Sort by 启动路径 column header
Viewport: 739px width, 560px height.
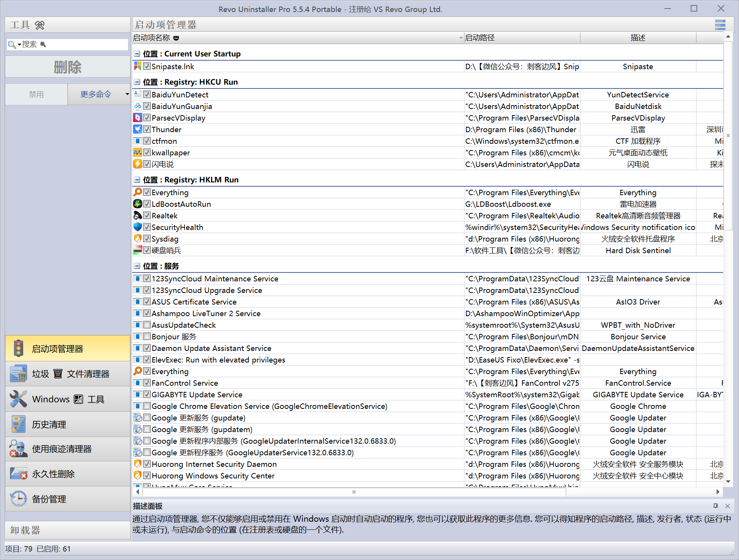coord(522,37)
